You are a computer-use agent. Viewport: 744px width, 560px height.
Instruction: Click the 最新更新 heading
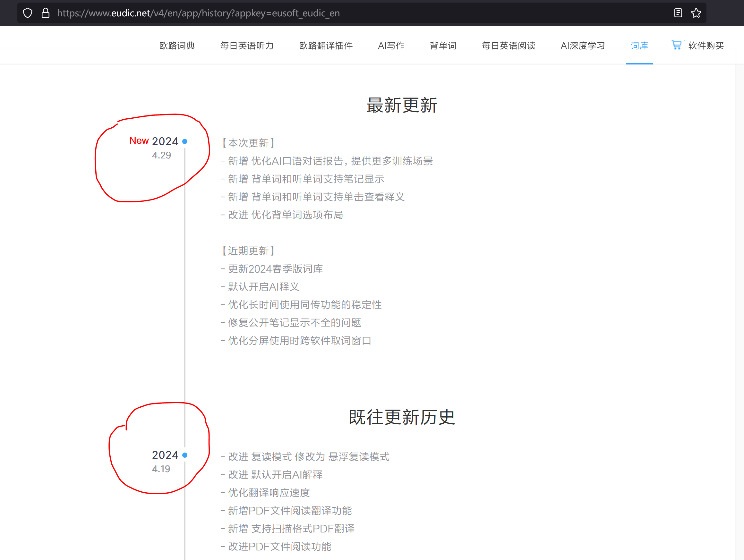[402, 105]
